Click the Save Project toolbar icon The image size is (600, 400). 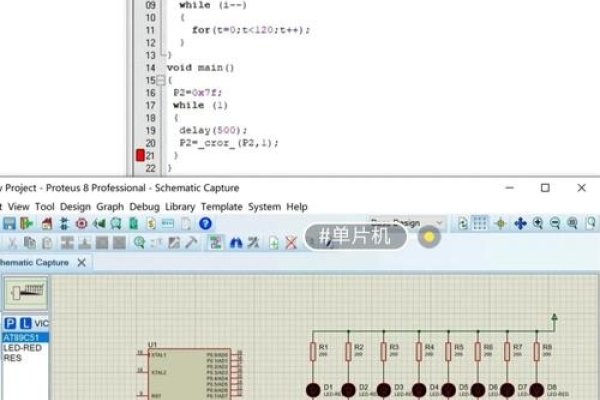(9, 223)
